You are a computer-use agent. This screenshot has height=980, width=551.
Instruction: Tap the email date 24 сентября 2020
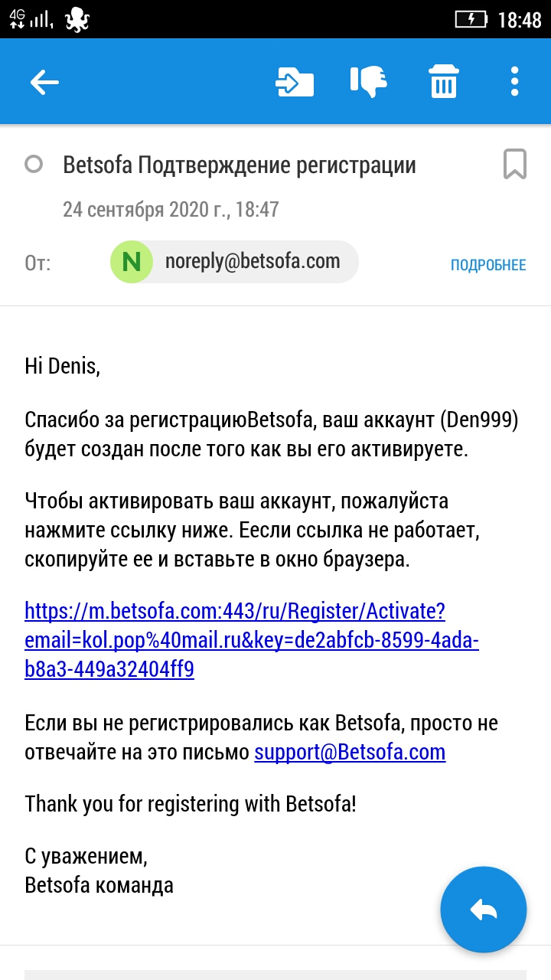[x=171, y=209]
